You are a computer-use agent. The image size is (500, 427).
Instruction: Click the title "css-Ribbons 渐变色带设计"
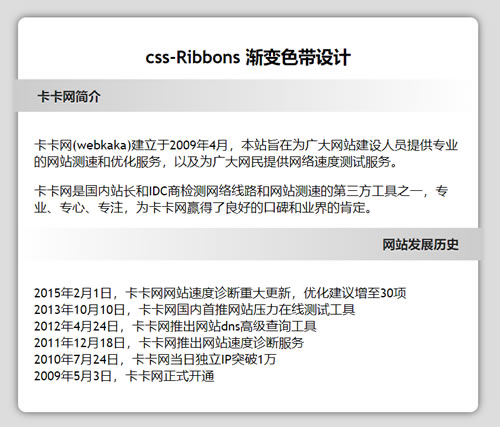(248, 57)
